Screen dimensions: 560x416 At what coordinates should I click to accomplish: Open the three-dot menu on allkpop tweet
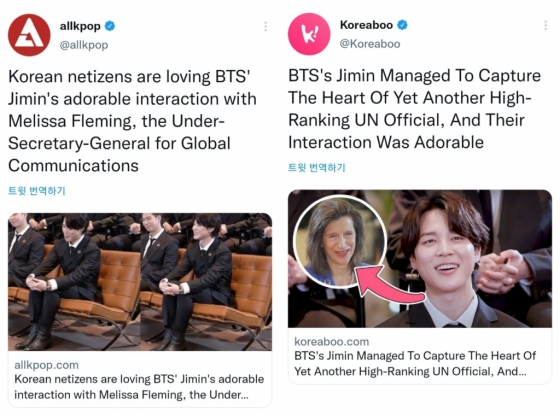265,26
